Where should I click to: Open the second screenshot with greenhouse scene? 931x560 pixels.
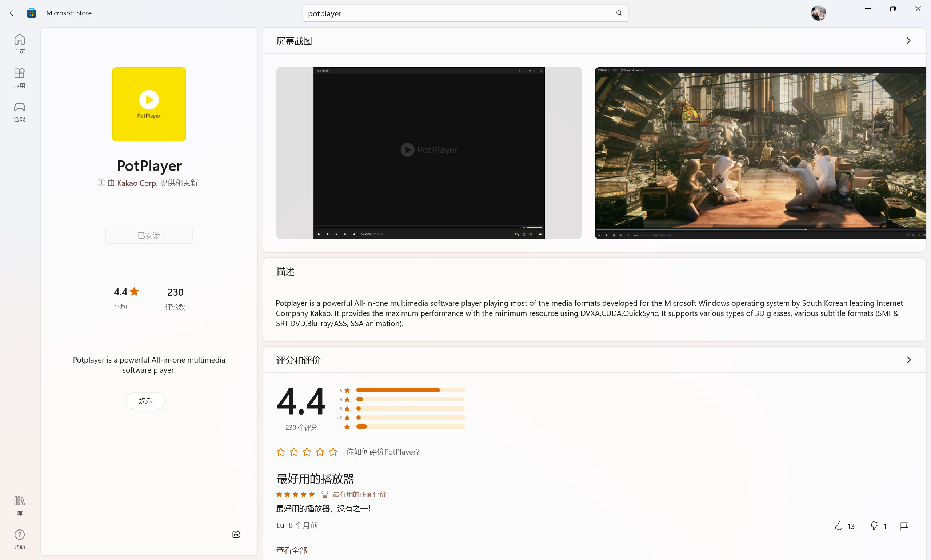pos(760,153)
